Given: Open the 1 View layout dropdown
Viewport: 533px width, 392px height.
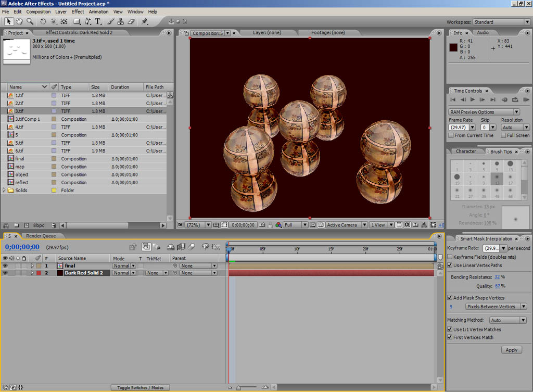Looking at the screenshot, I should point(382,225).
